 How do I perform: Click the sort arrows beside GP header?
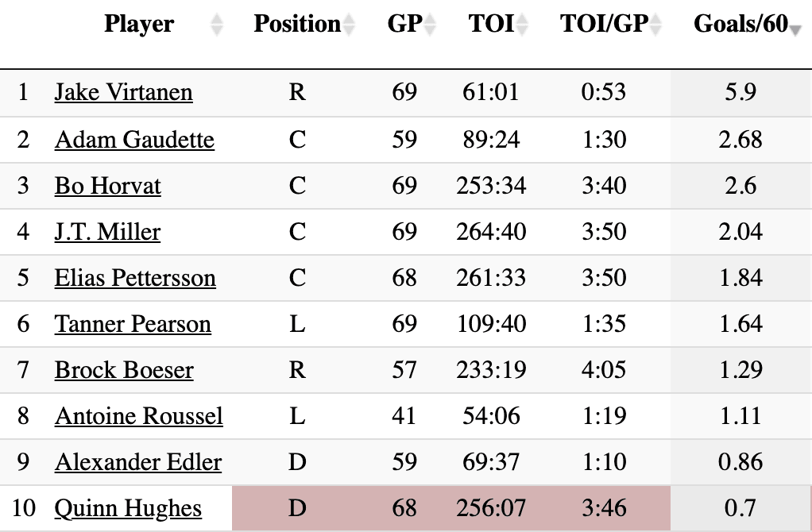click(x=430, y=25)
